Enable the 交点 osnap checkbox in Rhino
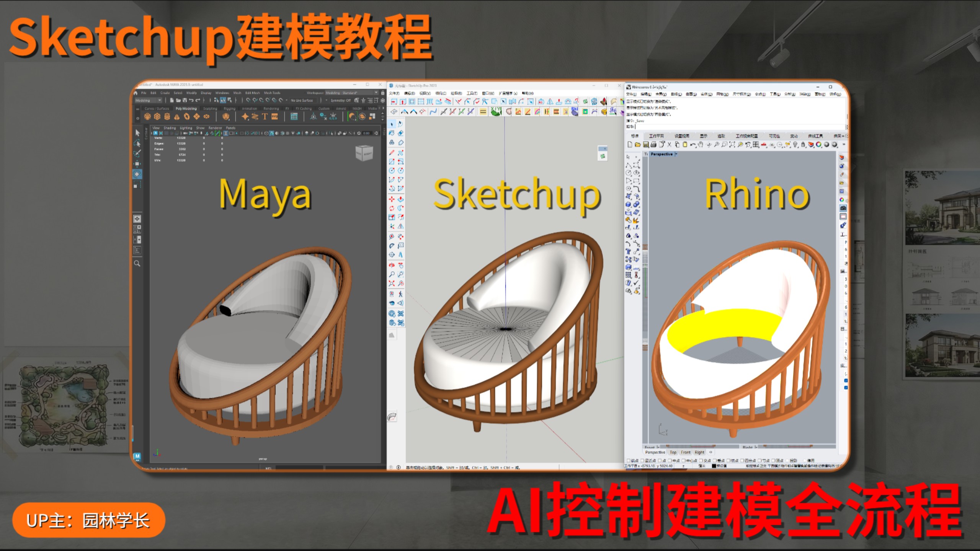Viewport: 980px width, 551px height. coord(701,460)
